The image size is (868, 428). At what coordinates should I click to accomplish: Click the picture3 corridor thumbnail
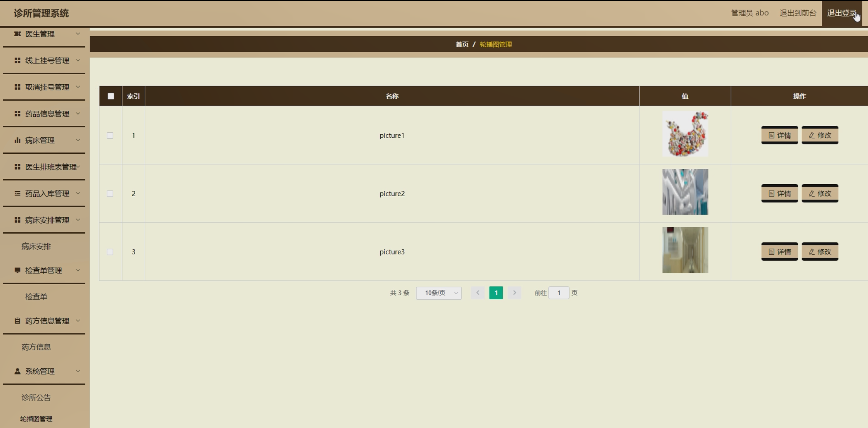pyautogui.click(x=685, y=250)
